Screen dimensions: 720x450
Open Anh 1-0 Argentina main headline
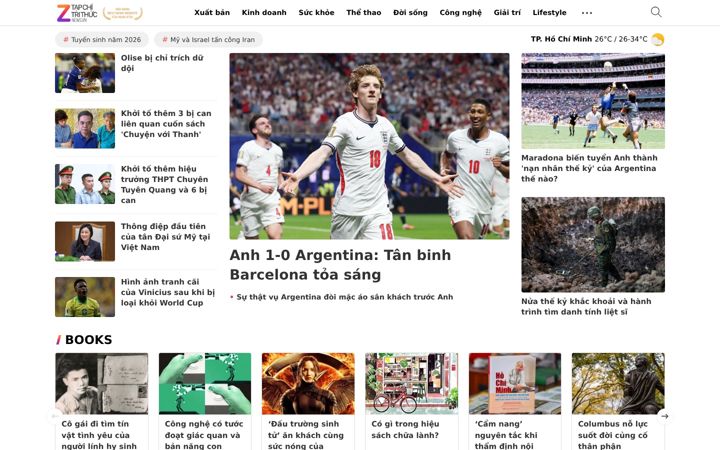click(x=340, y=264)
